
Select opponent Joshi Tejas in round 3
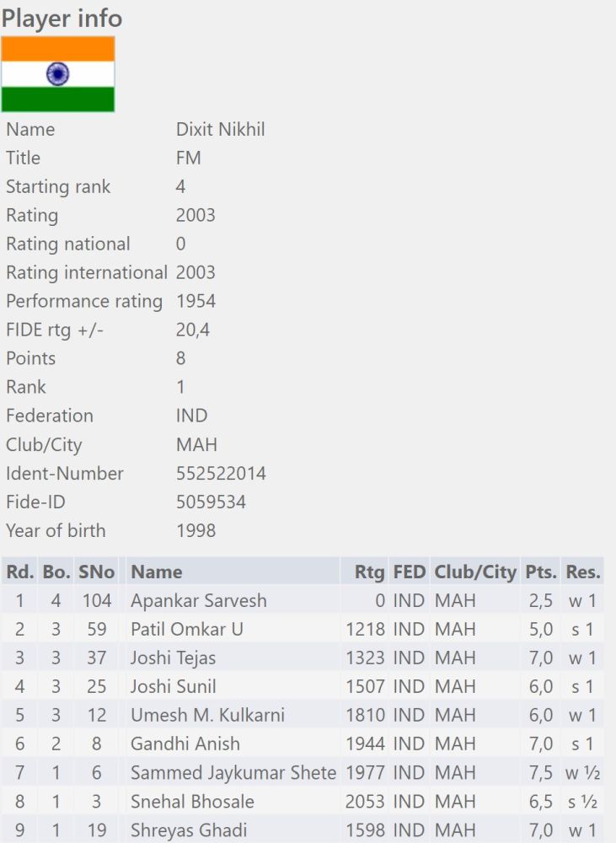point(173,658)
